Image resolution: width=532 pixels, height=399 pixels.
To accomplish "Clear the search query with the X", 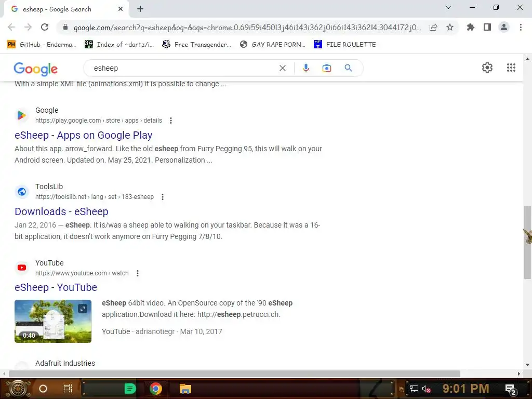I will [282, 68].
